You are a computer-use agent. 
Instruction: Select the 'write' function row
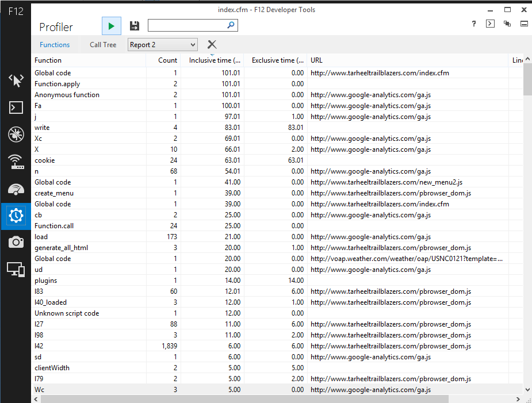[x=278, y=128]
